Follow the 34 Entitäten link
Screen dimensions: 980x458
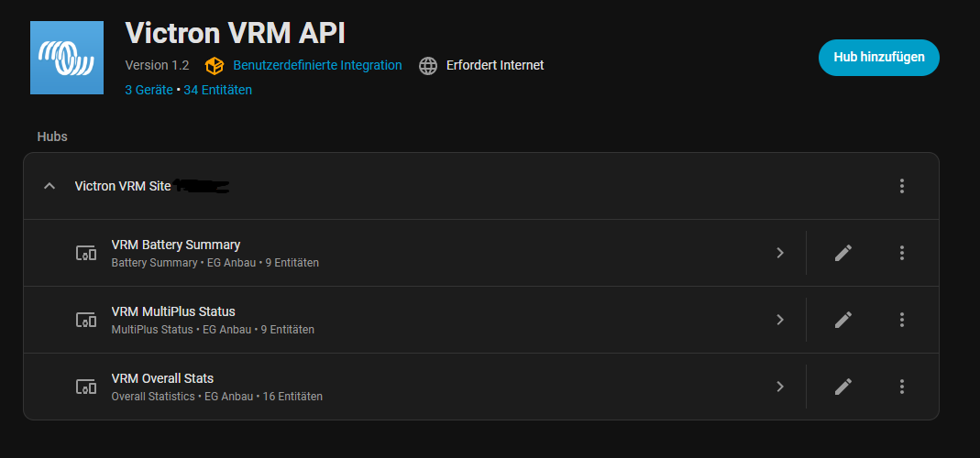click(217, 90)
